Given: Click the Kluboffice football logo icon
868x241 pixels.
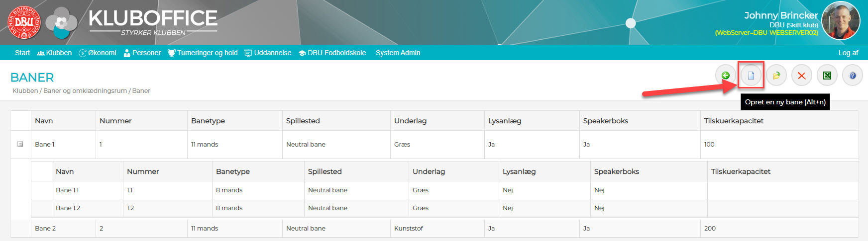Looking at the screenshot, I should [x=61, y=23].
